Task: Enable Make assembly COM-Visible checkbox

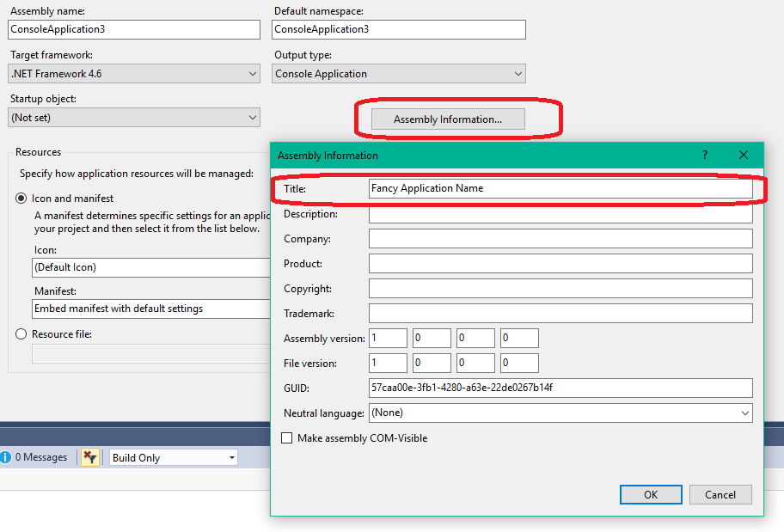Action: [287, 438]
